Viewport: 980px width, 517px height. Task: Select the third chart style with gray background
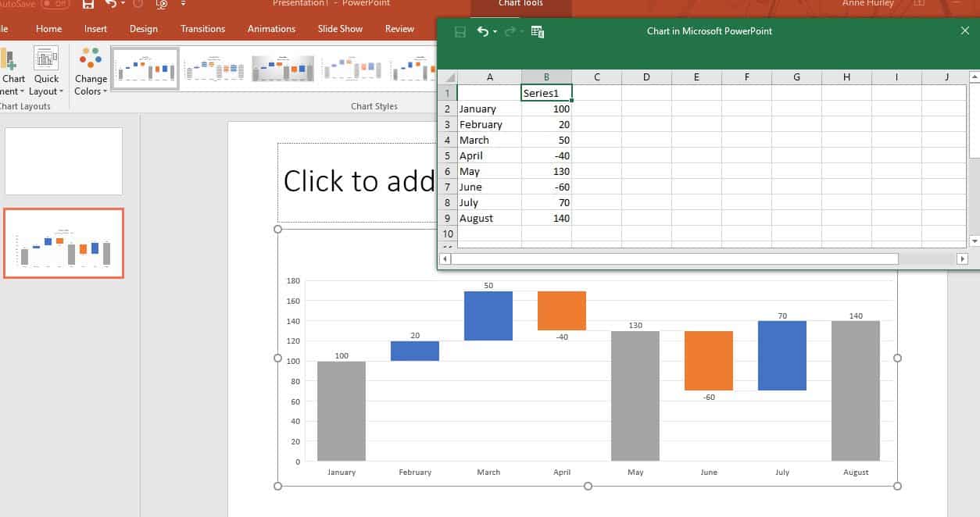pos(283,69)
